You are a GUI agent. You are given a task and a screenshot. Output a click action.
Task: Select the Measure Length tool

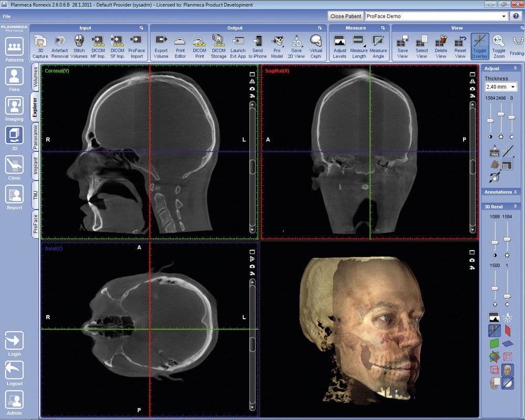[x=359, y=46]
